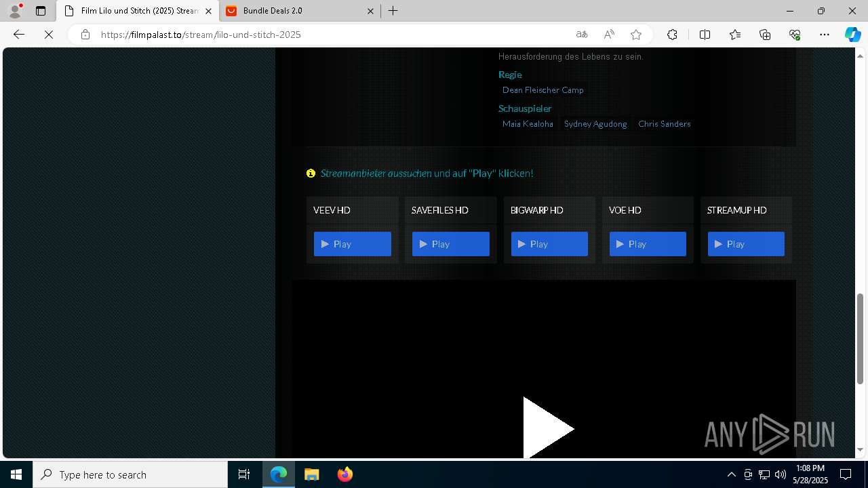868x488 pixels.
Task: Open Browser essentials icon
Action: (x=795, y=35)
